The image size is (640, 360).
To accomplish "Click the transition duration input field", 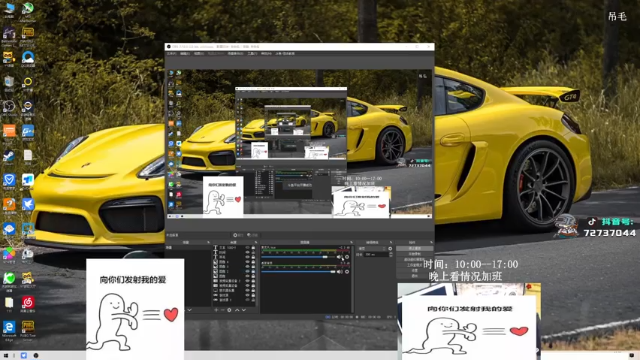I will coord(376,254).
